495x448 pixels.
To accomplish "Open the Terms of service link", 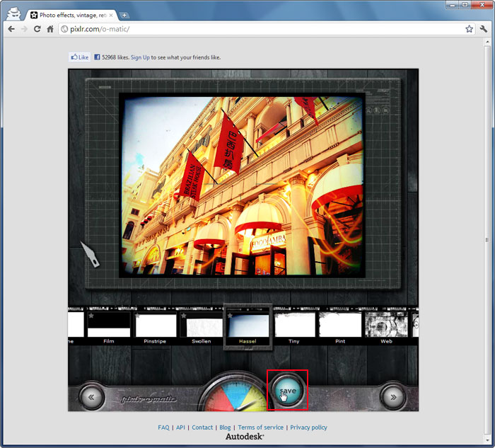I will 261,427.
